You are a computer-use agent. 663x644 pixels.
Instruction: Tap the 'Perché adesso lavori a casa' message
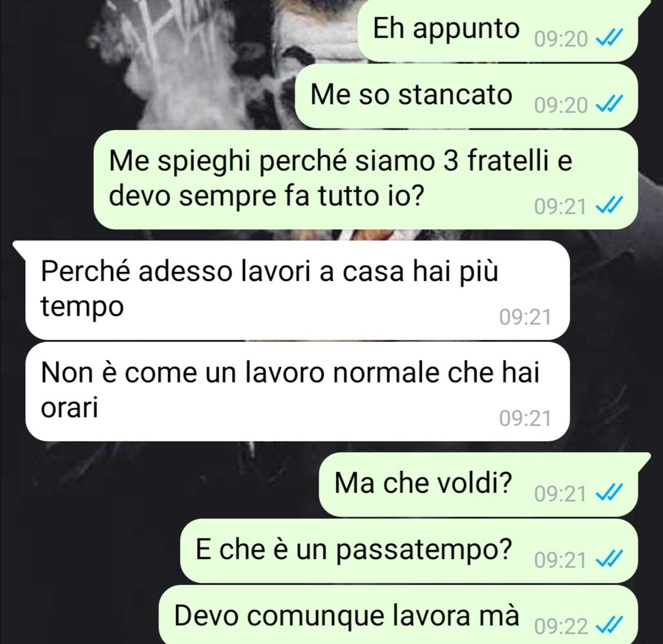297,290
